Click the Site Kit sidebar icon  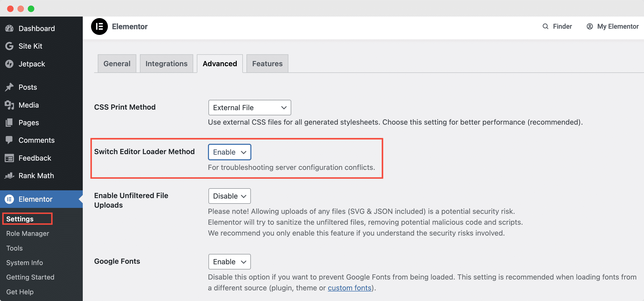tap(9, 46)
